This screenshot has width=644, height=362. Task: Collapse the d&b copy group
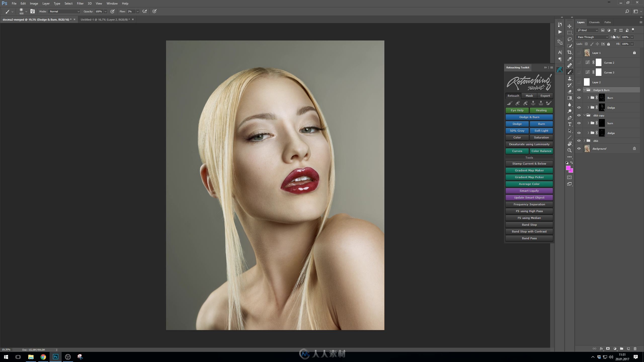tap(584, 115)
